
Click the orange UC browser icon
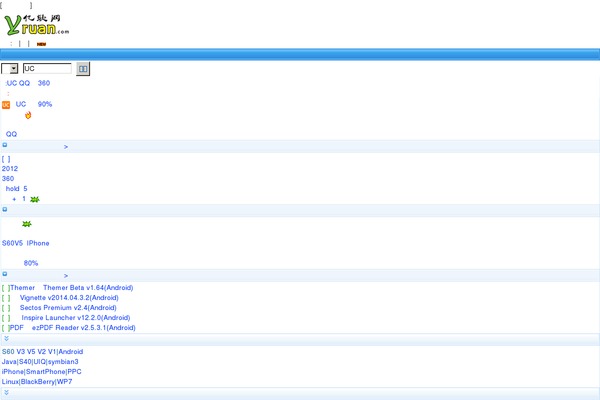(x=6, y=105)
